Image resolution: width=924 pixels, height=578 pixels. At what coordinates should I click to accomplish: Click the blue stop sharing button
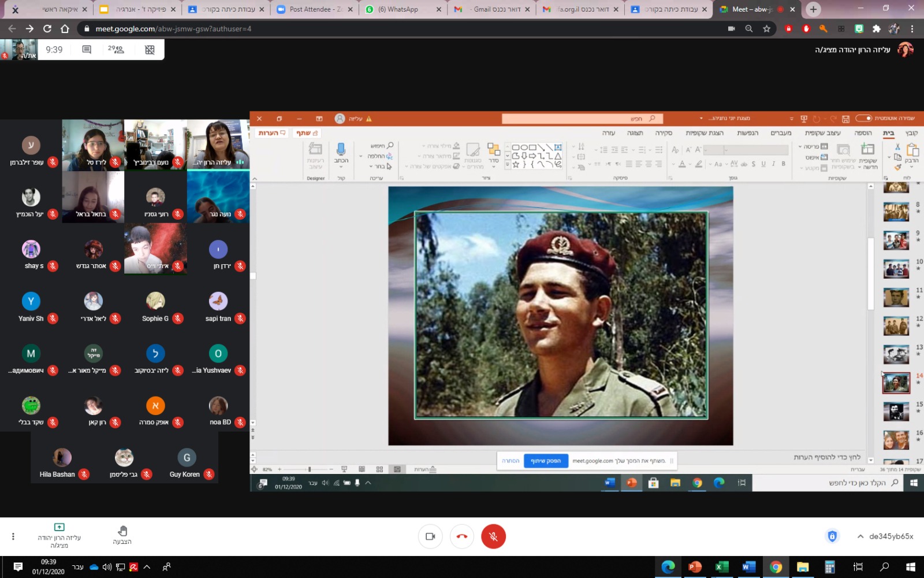point(546,461)
